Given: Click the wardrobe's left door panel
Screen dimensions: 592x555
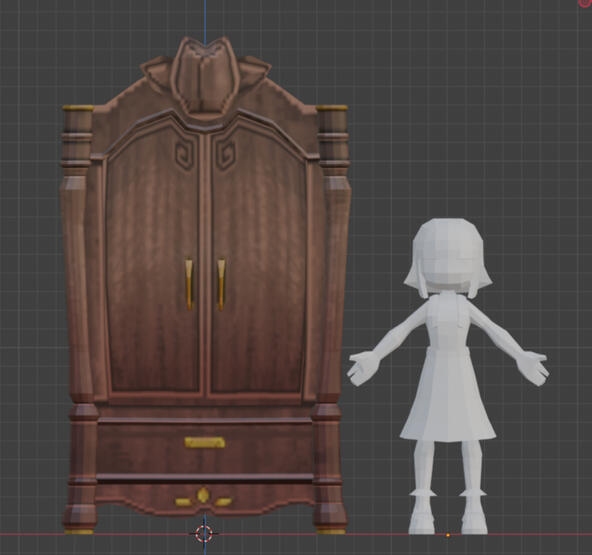Looking at the screenshot, I should pyautogui.click(x=153, y=264).
